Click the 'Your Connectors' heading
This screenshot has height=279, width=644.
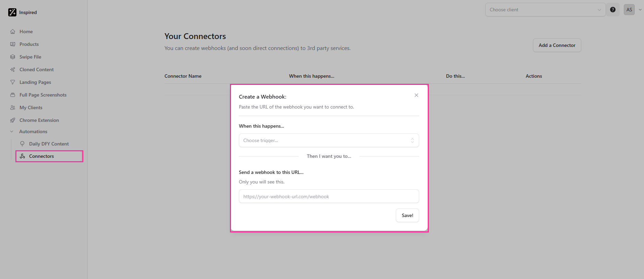coord(195,36)
